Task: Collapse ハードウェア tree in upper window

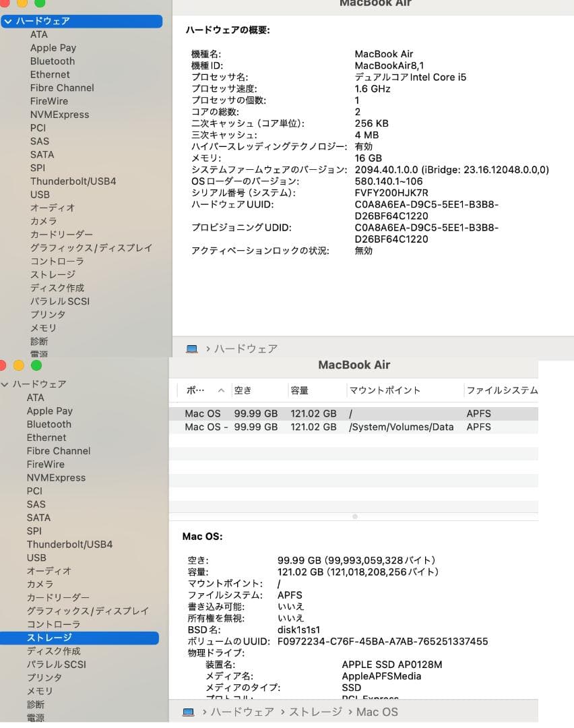Action: point(8,22)
